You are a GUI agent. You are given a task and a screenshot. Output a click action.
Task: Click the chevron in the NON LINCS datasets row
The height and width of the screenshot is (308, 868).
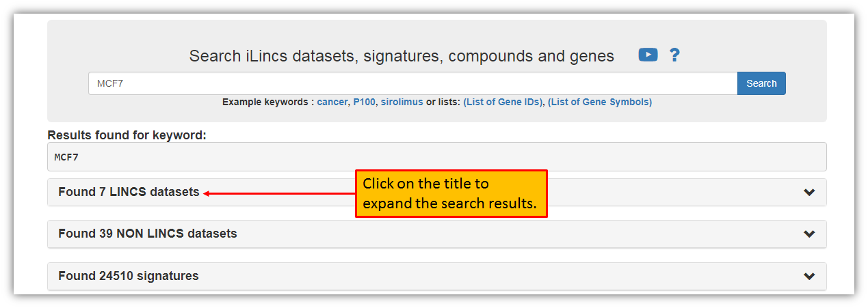click(x=809, y=234)
